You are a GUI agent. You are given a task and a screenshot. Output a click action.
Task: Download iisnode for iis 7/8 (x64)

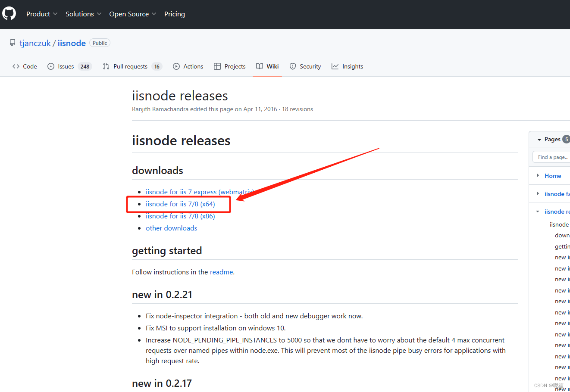tap(180, 204)
